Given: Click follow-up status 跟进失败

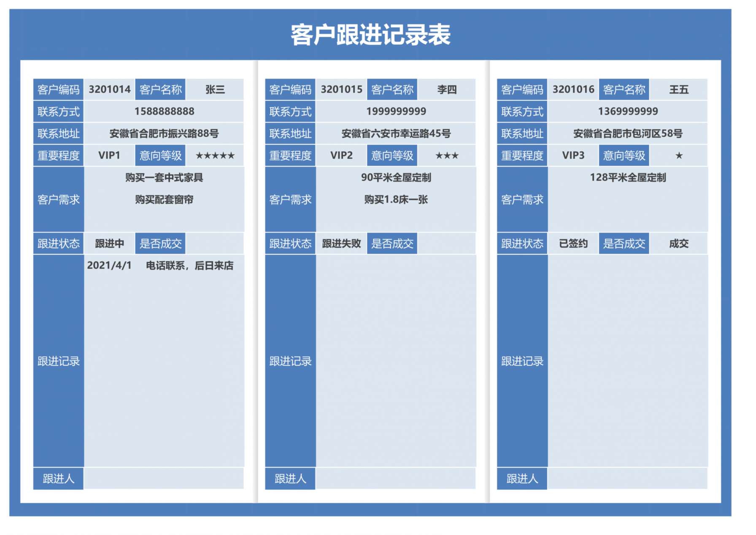Looking at the screenshot, I should point(341,244).
